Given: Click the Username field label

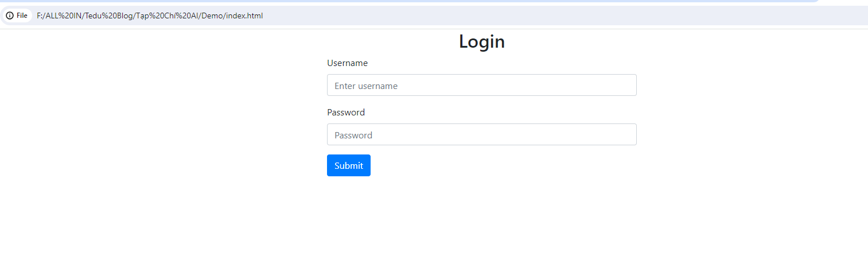Looking at the screenshot, I should pyautogui.click(x=347, y=63).
